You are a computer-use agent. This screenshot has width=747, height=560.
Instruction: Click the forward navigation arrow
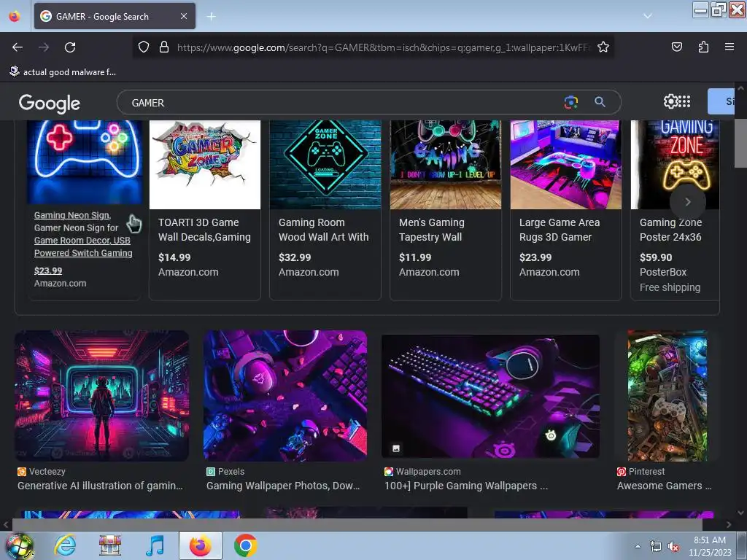[x=44, y=47]
